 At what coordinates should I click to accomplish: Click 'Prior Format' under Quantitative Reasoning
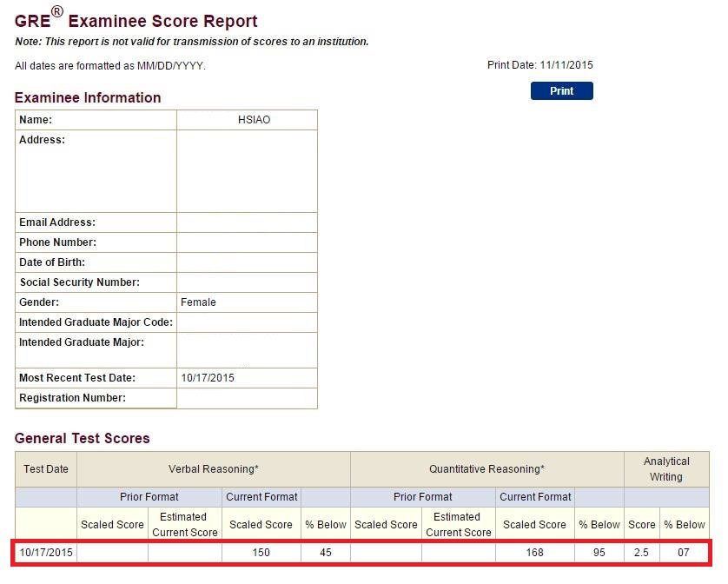pyautogui.click(x=422, y=496)
